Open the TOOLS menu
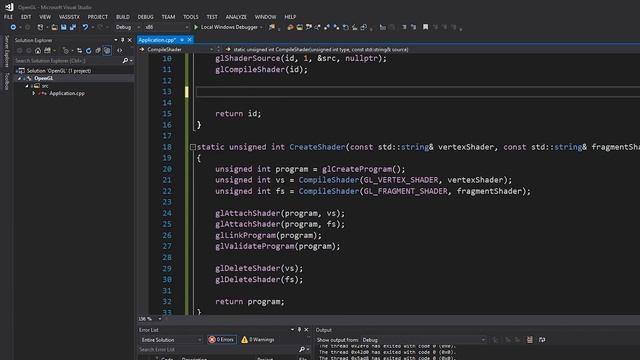Viewport: 640px width, 360px height. pos(191,17)
